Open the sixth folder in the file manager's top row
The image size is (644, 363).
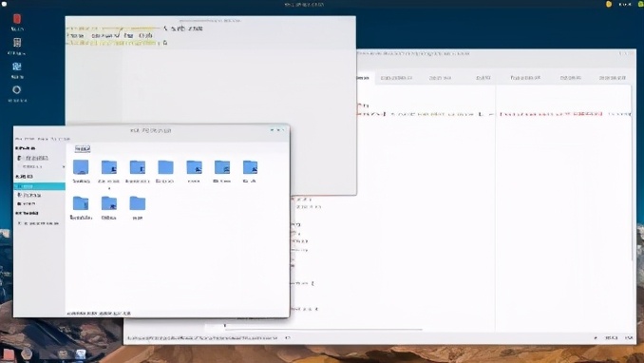click(x=222, y=167)
